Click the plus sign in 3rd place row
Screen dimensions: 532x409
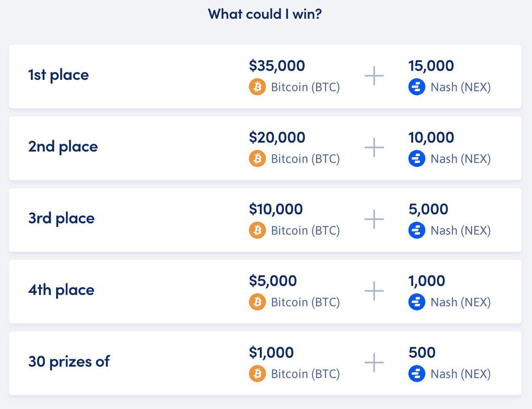tap(374, 219)
